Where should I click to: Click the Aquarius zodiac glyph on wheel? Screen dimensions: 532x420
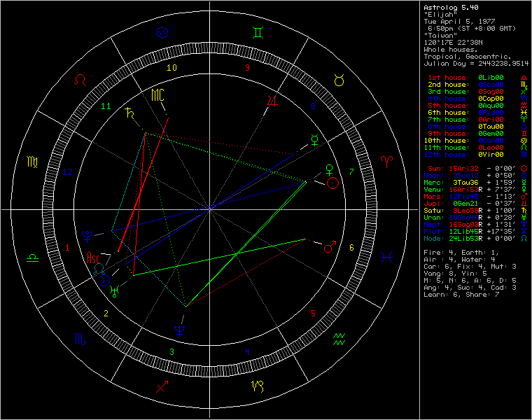click(339, 339)
